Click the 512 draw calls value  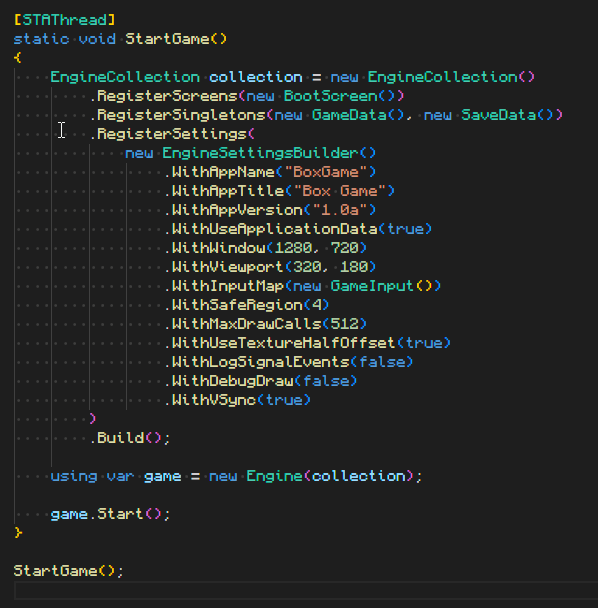coord(345,324)
